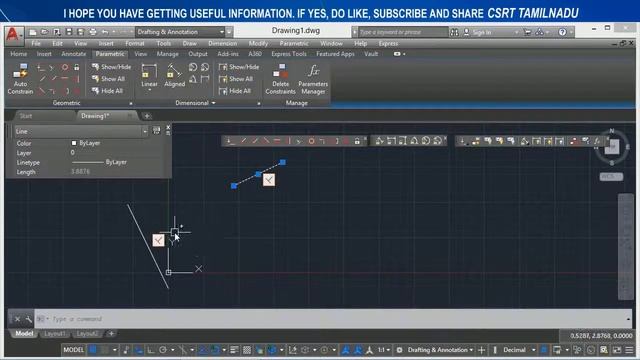The width and height of the screenshot is (640, 360).
Task: Click Delete Constraints in Manage panel
Action: [x=280, y=80]
